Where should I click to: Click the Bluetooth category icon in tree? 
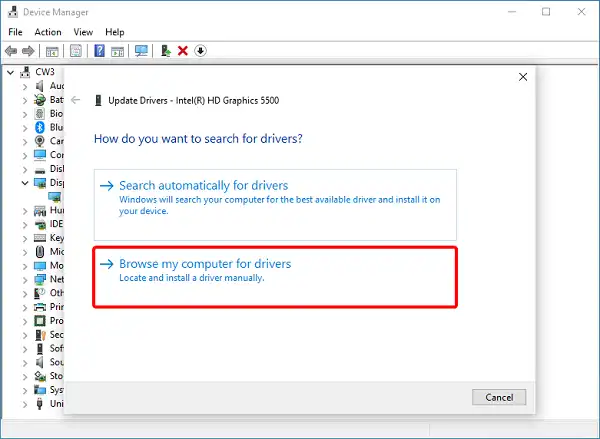(x=40, y=127)
